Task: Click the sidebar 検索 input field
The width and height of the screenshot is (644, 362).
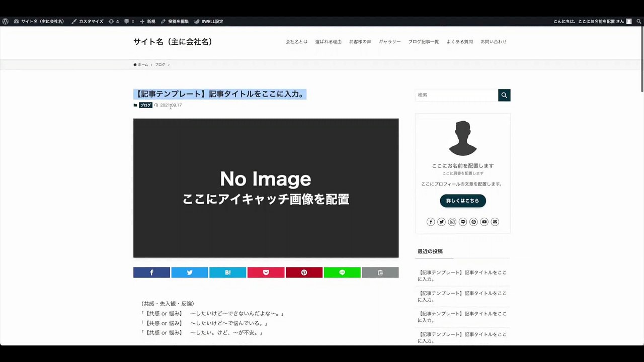Action: point(456,95)
